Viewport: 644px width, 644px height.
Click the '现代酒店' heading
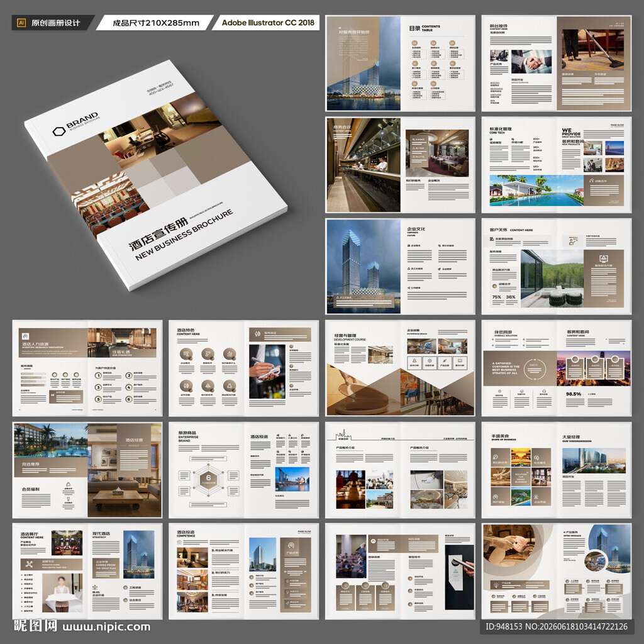(x=101, y=533)
